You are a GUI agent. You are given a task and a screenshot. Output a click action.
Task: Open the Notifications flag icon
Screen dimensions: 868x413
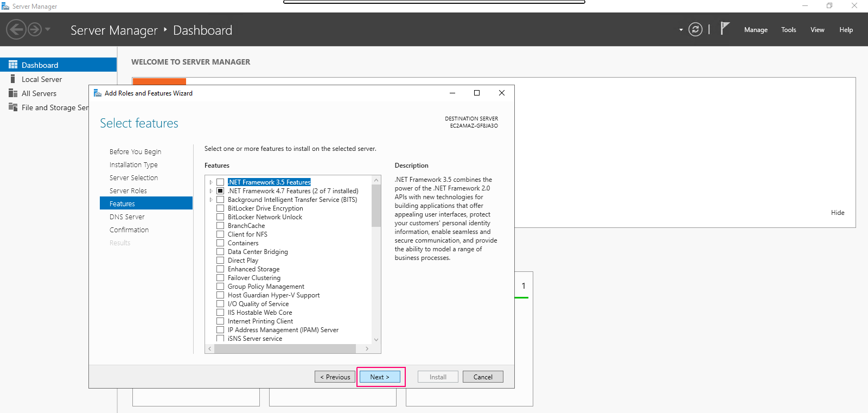(725, 28)
